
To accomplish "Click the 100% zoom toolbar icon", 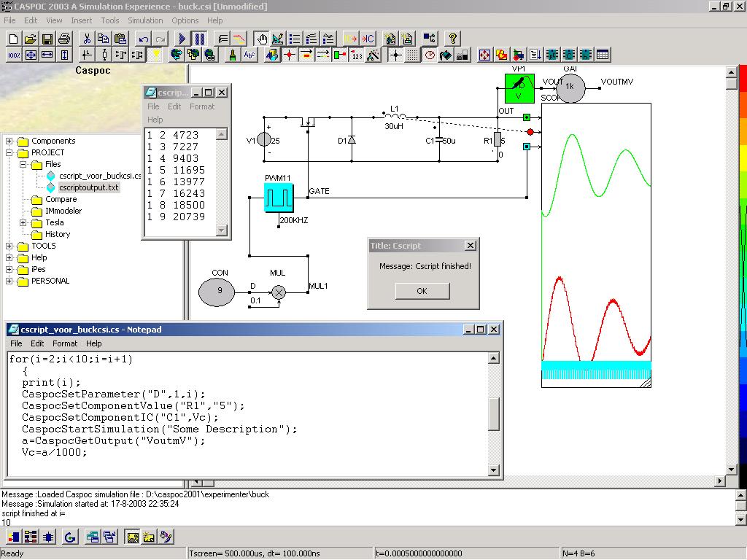I will (x=14, y=55).
